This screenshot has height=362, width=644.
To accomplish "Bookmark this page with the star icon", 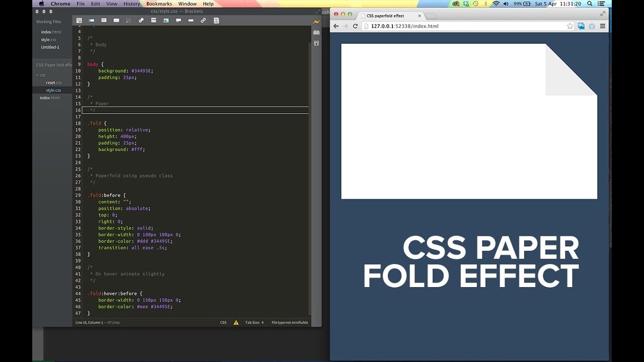I will tap(570, 26).
